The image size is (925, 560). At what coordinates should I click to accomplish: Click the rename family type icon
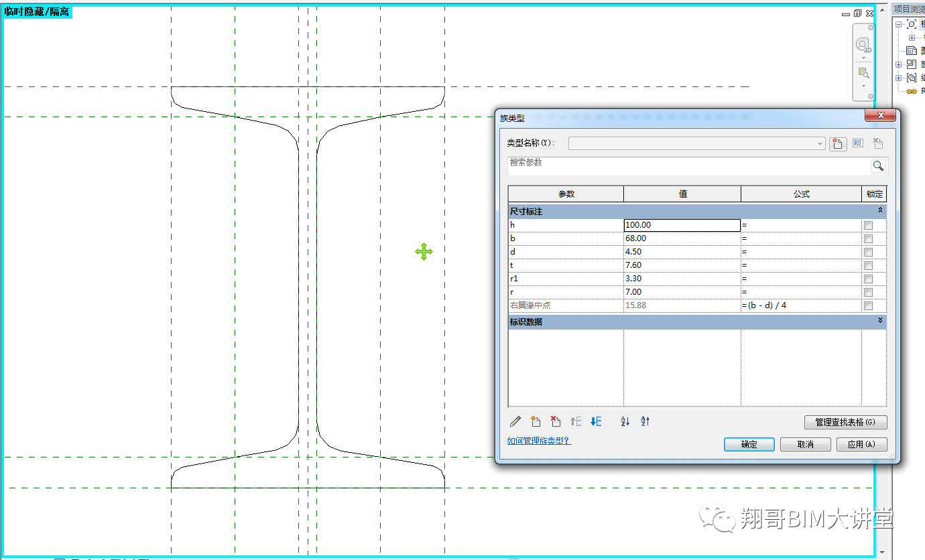pyautogui.click(x=858, y=143)
